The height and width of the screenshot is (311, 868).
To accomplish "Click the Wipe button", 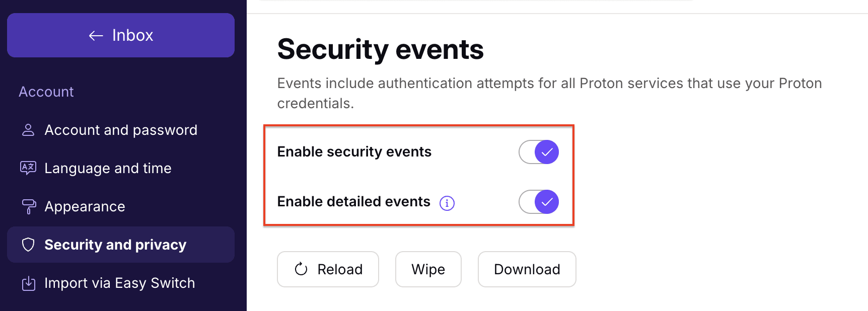I will click(428, 269).
